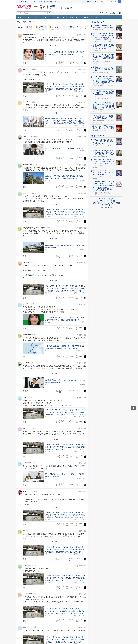
Task: Expand もっと見る on kom's comment
Action: tap(54, 46)
